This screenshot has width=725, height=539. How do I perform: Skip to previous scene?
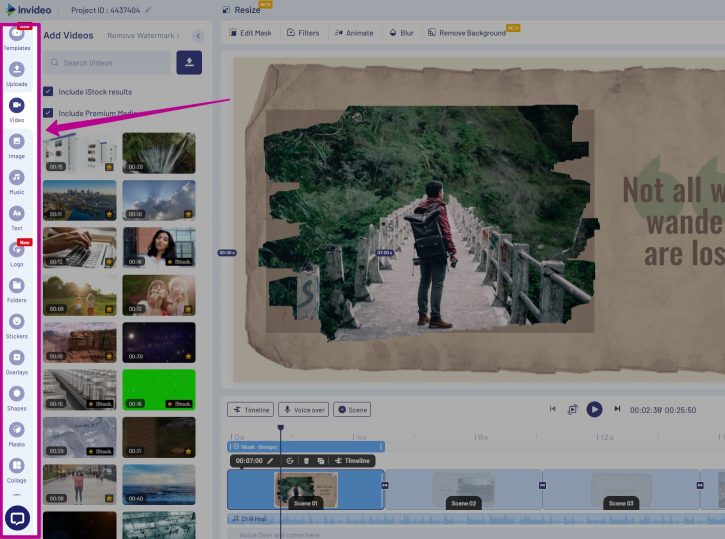tap(553, 409)
